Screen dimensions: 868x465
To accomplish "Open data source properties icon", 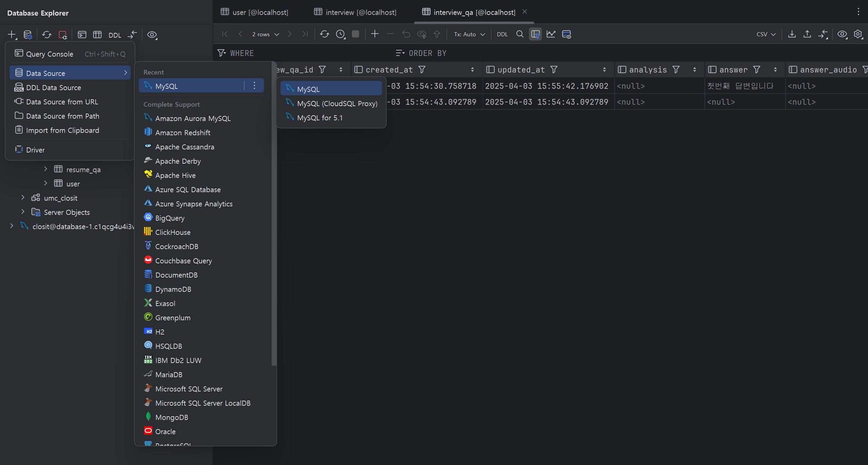I will 28,35.
